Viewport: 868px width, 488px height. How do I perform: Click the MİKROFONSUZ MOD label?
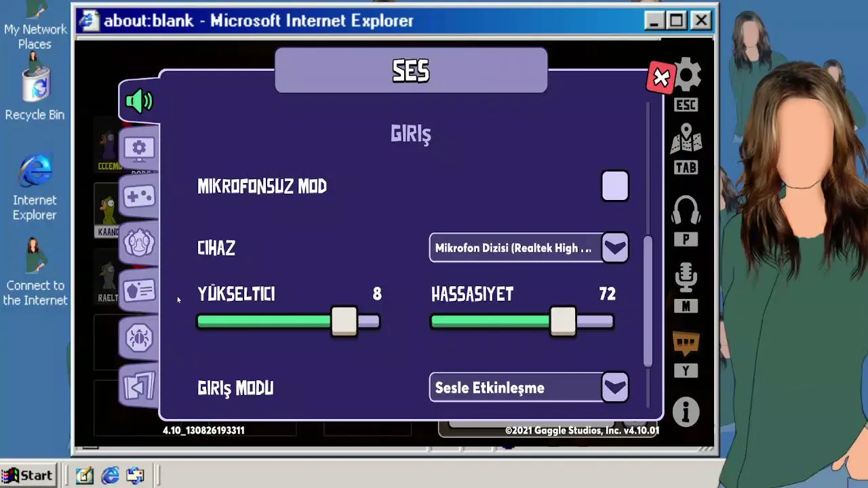point(262,186)
